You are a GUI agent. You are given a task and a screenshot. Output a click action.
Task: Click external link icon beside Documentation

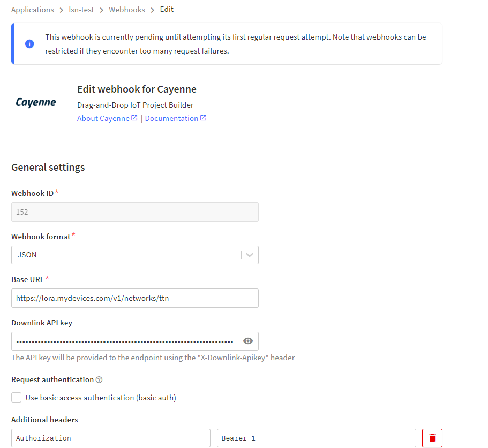(203, 118)
